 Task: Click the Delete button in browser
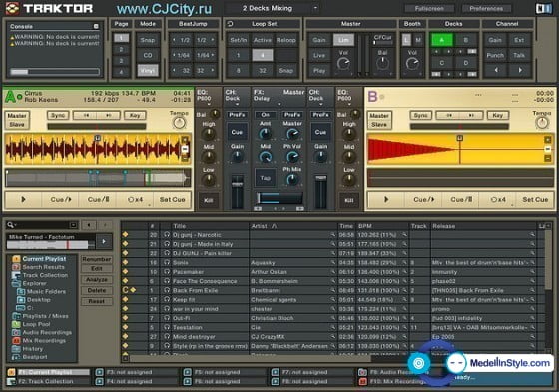tap(97, 290)
